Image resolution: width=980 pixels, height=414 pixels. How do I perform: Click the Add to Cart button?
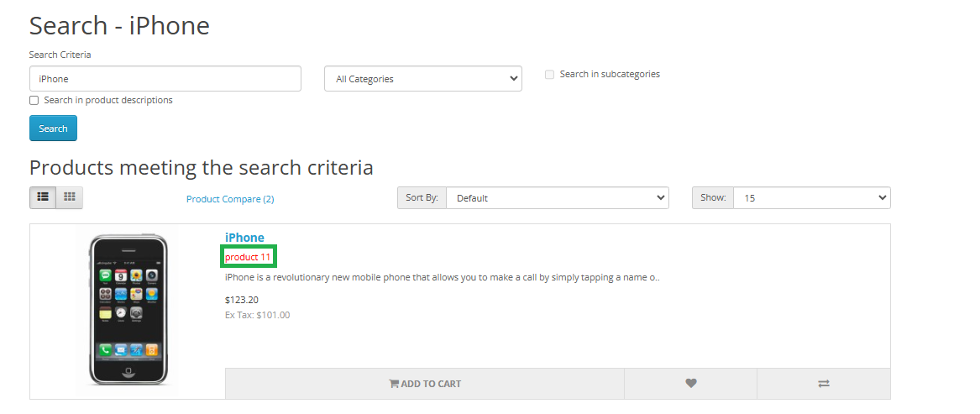coord(425,384)
